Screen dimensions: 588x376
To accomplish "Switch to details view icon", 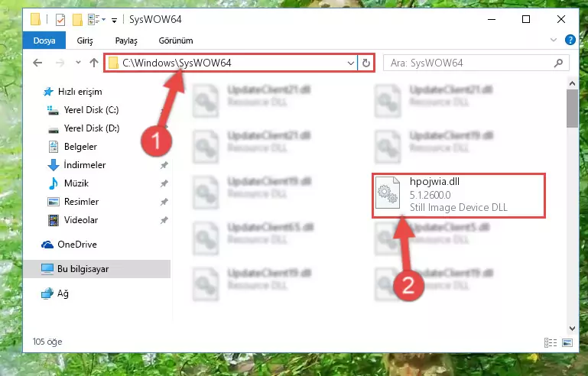I will pos(550,342).
